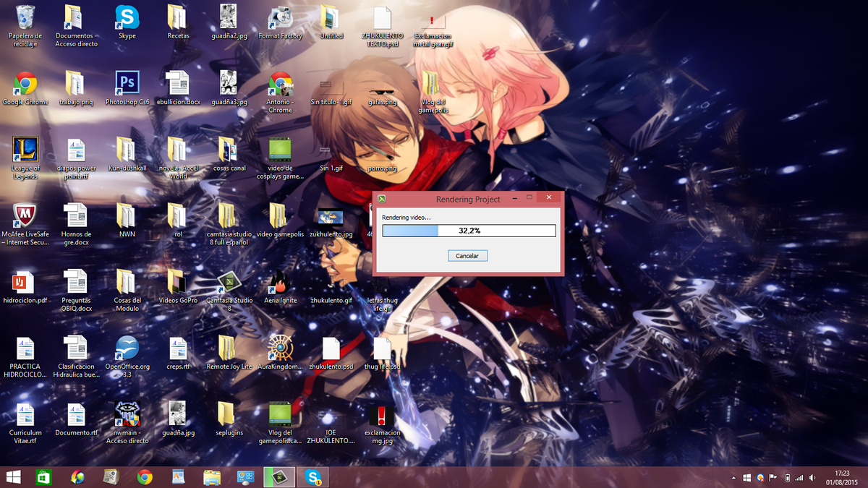Select the Antonio - Chrome shortcut

click(280, 92)
